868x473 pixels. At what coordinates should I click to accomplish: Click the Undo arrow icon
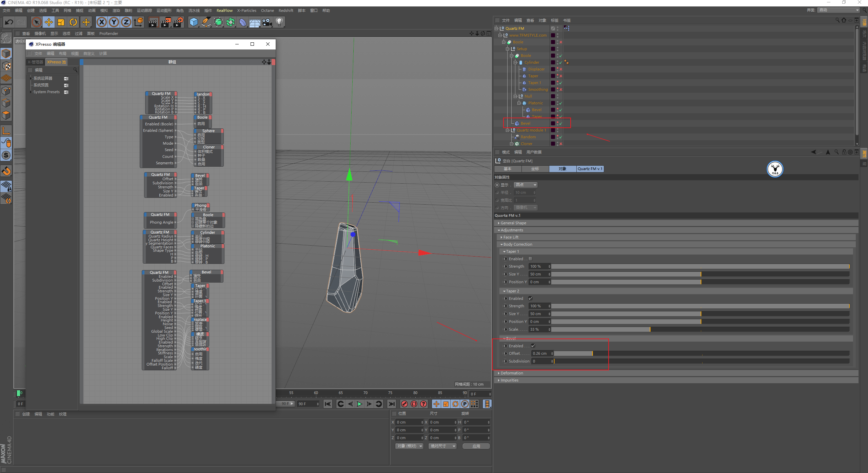(x=9, y=22)
